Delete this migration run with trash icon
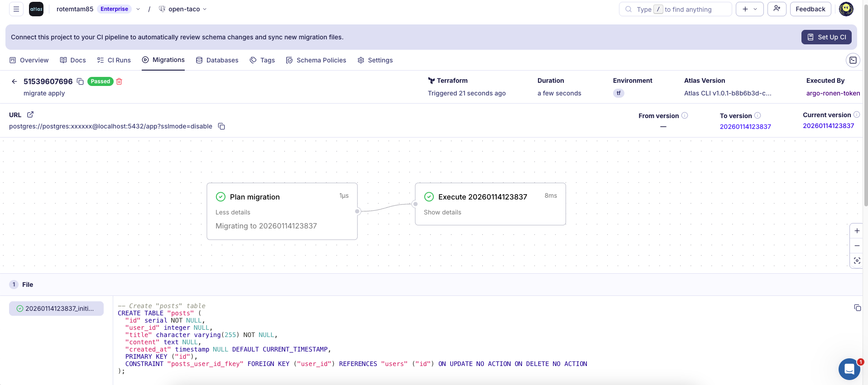 coord(120,81)
